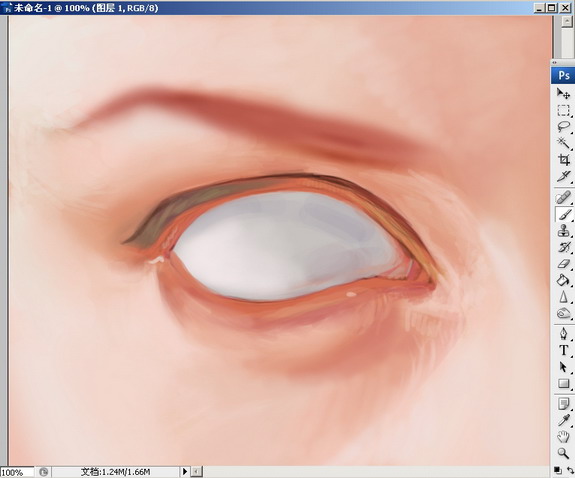Viewport: 575px width, 478px height.
Task: Choose the Healing Brush tool
Action: click(x=563, y=198)
